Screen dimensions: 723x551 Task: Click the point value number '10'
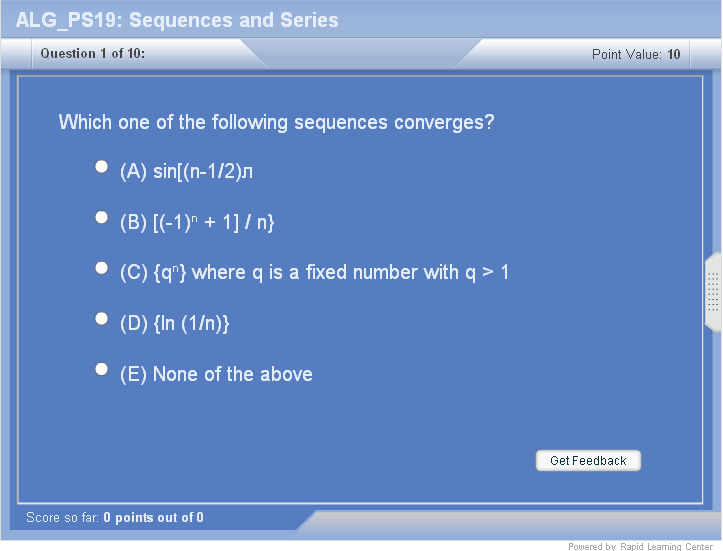[674, 54]
